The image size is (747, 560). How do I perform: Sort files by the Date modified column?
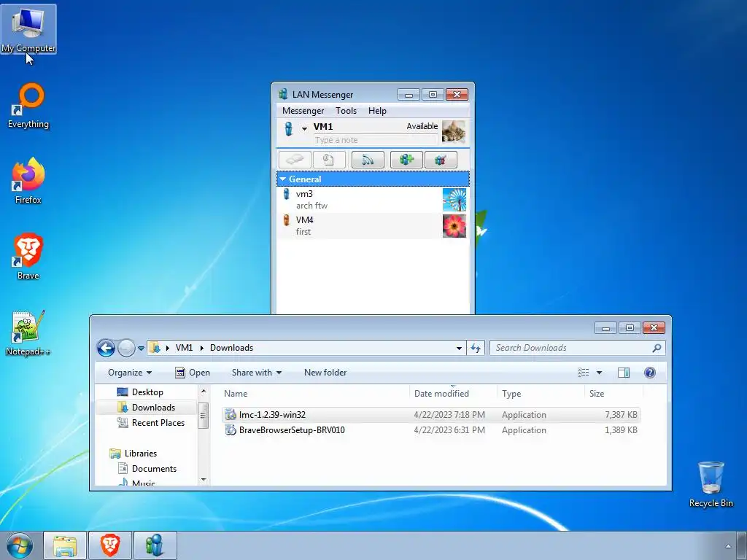[x=452, y=393]
